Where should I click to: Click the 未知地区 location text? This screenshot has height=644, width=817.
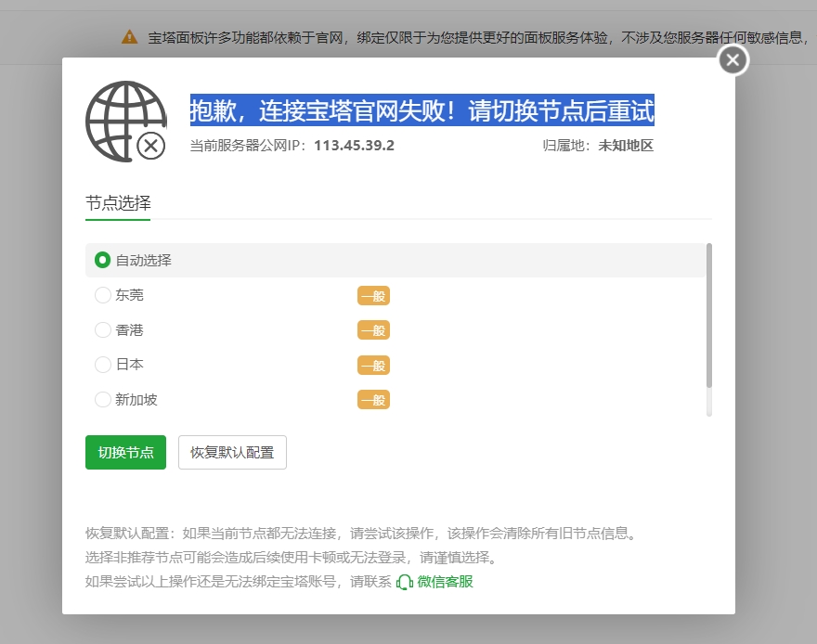(x=626, y=146)
